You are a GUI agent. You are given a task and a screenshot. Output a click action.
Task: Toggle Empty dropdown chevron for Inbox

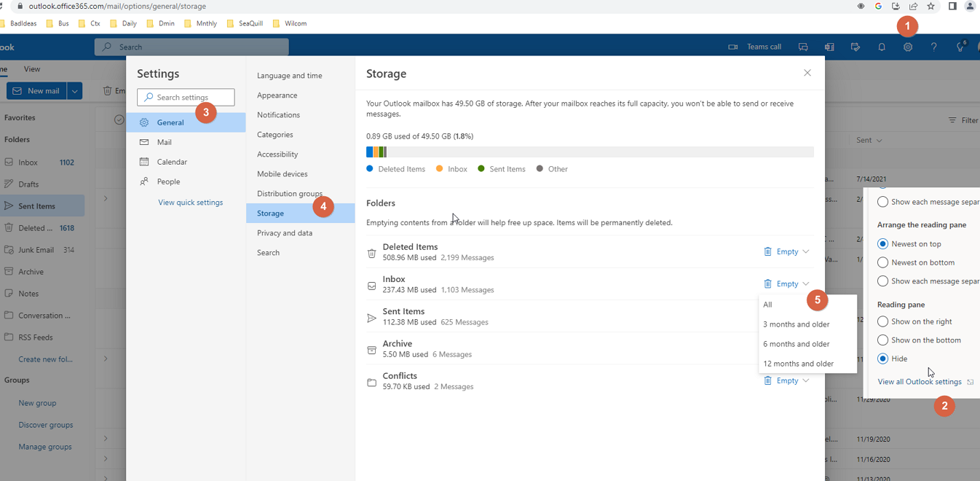(x=806, y=283)
